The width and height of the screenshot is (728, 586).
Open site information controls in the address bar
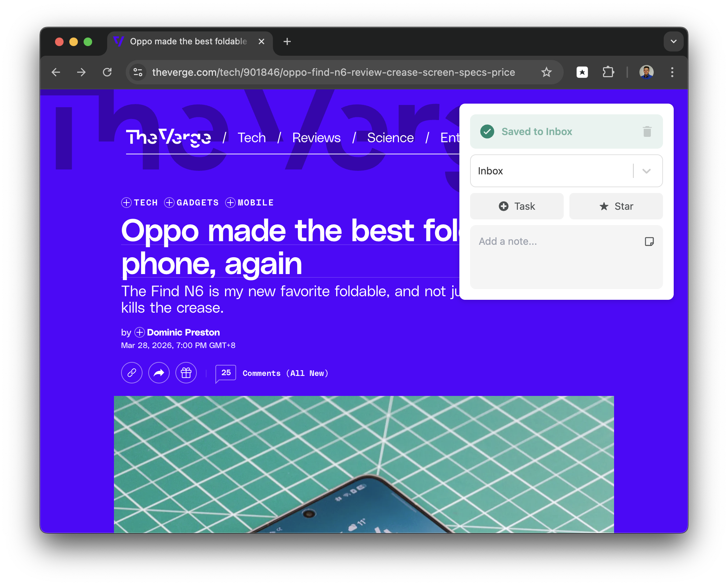tap(138, 72)
